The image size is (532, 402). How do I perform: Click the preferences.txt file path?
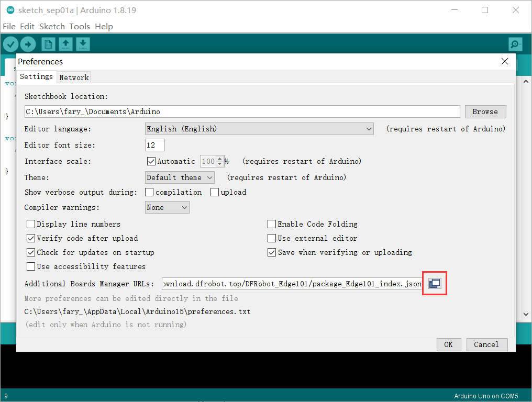click(137, 311)
